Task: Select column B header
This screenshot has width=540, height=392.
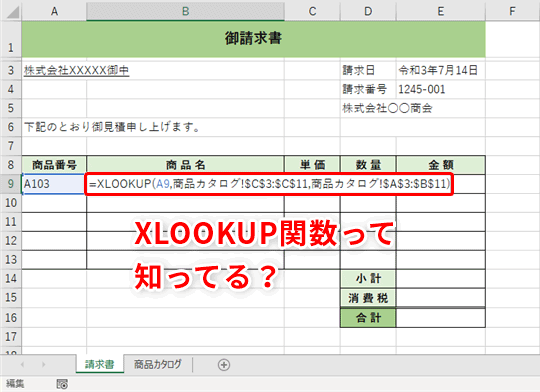Action: pyautogui.click(x=185, y=11)
